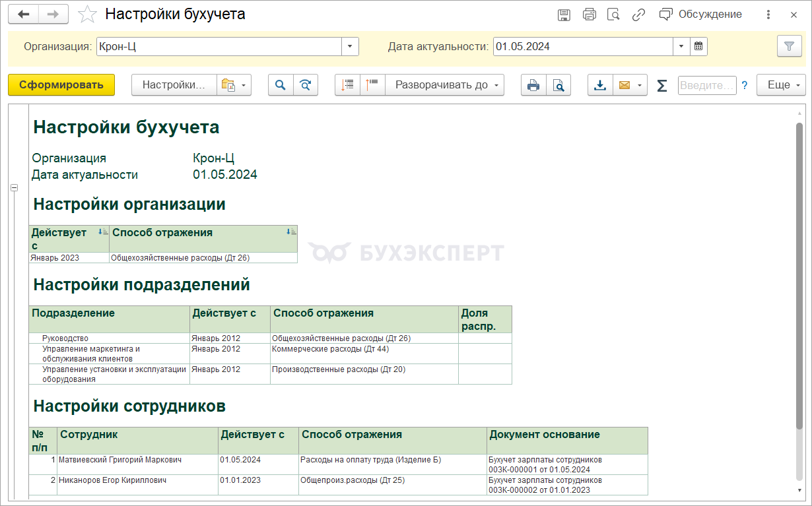Open the three-dot more options menu
This screenshot has height=506, width=812.
pos(768,15)
